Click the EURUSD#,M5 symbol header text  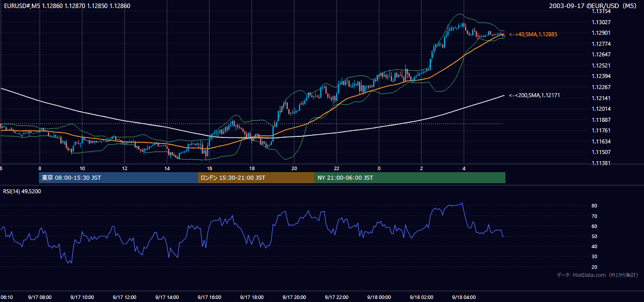(x=66, y=6)
